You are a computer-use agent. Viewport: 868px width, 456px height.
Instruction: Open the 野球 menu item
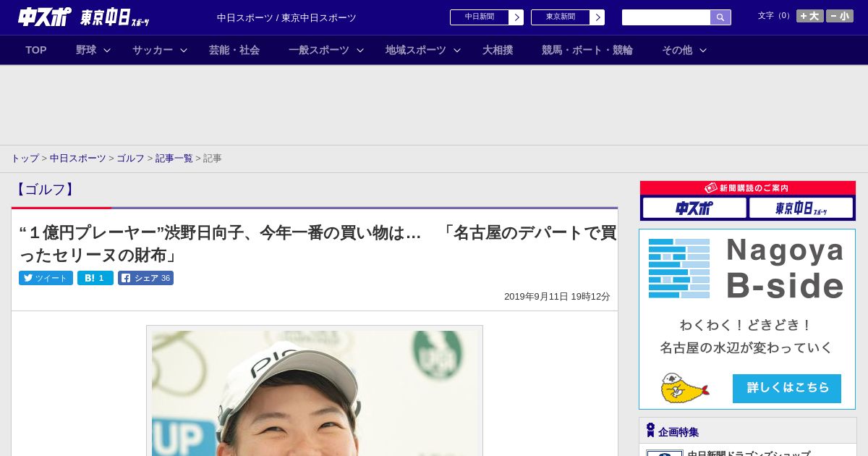(x=86, y=50)
